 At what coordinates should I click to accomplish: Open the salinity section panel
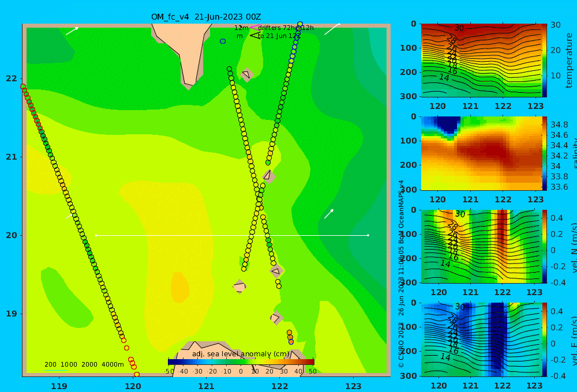[x=482, y=153]
